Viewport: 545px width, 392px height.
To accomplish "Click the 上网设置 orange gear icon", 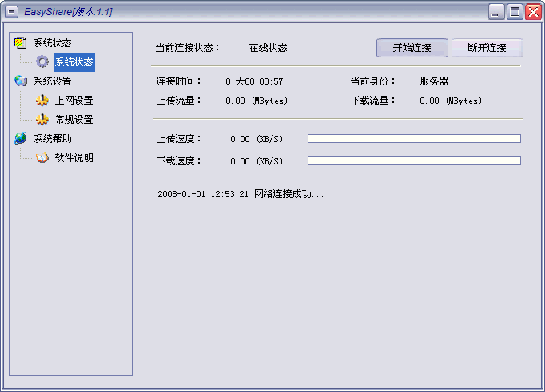I will [42, 101].
